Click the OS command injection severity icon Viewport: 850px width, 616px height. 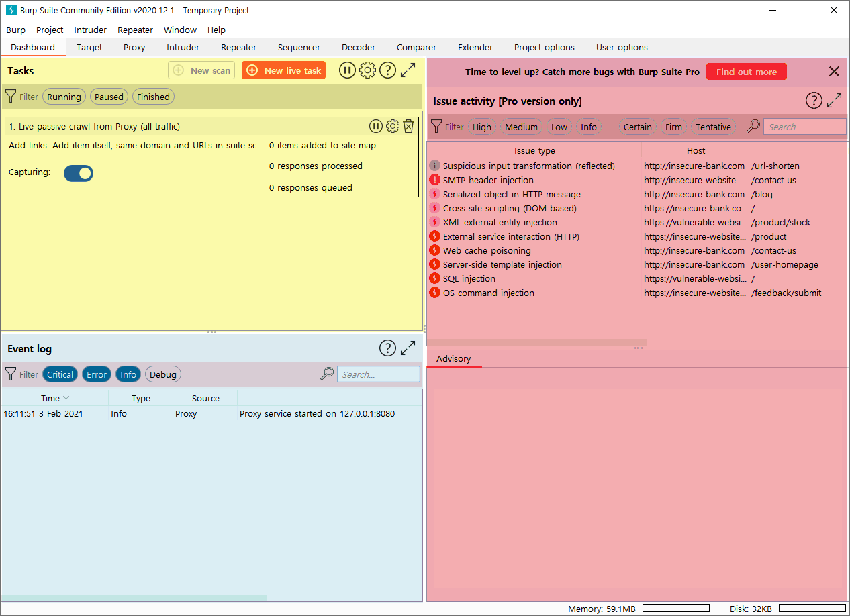pyautogui.click(x=434, y=293)
